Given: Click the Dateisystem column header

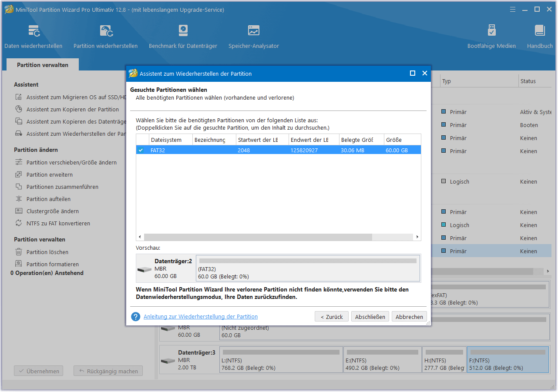Looking at the screenshot, I should [x=171, y=140].
